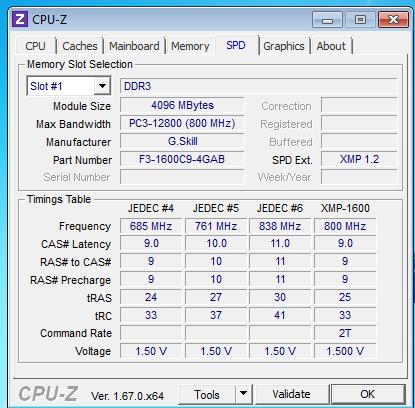
Task: Click the Max Bandwidth label
Action: click(x=73, y=124)
